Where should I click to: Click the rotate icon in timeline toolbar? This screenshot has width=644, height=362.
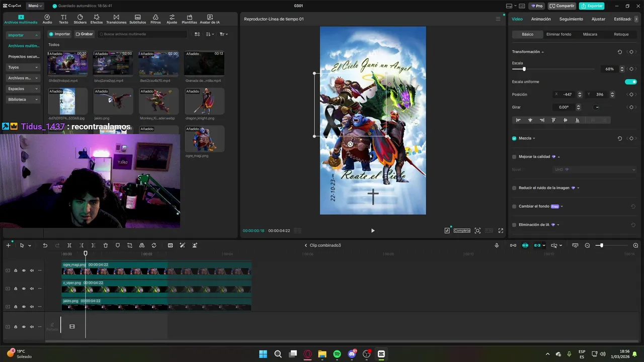[154, 245]
